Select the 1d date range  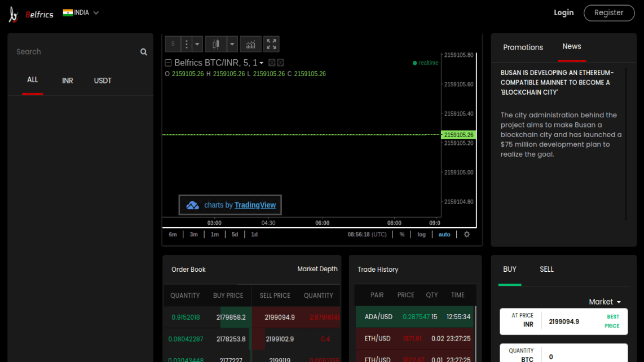pyautogui.click(x=254, y=234)
